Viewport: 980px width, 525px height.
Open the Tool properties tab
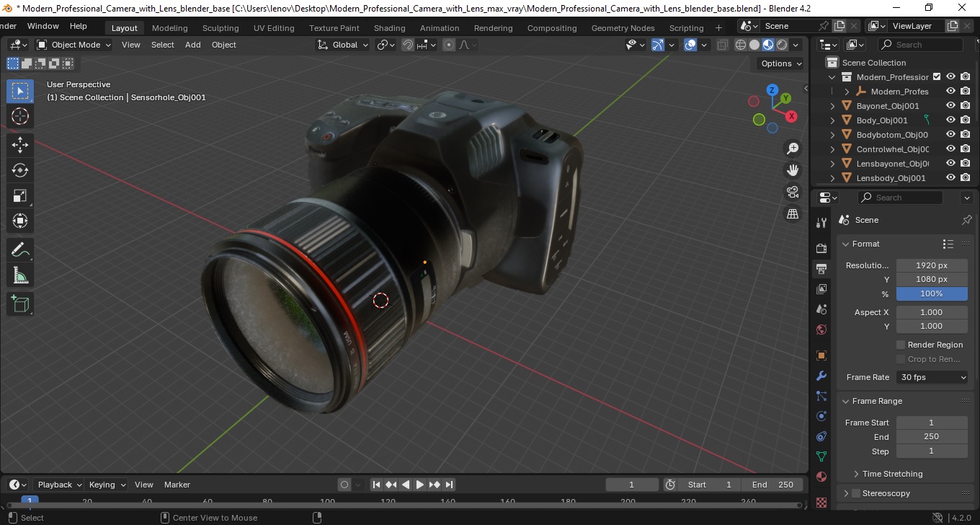pos(821,222)
